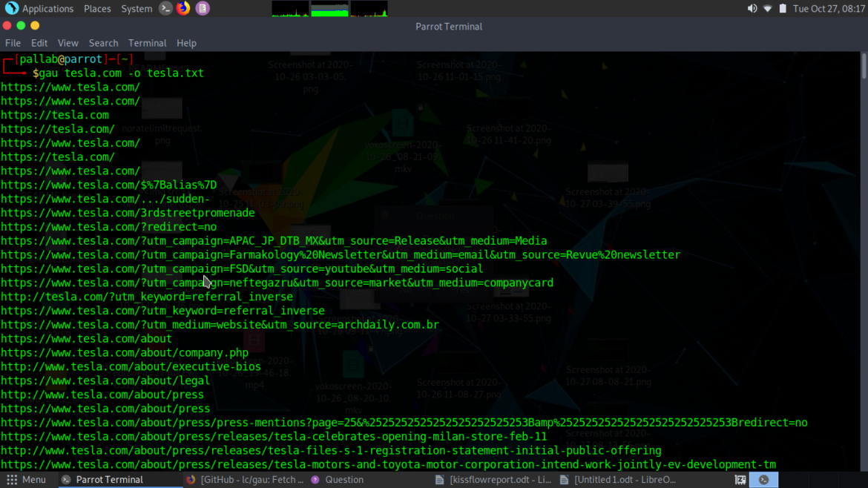Click the Wi-Fi network indicator
The image size is (868, 488).
coord(768,9)
